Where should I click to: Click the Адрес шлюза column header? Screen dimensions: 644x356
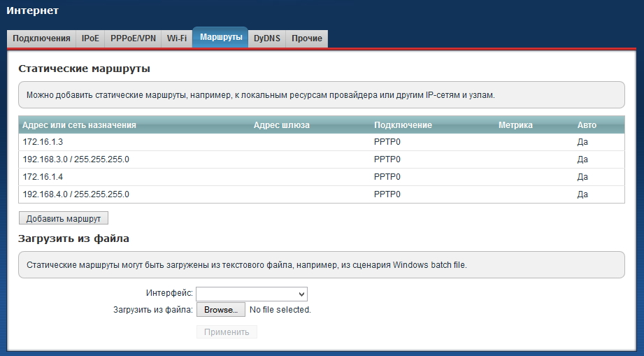[281, 125]
